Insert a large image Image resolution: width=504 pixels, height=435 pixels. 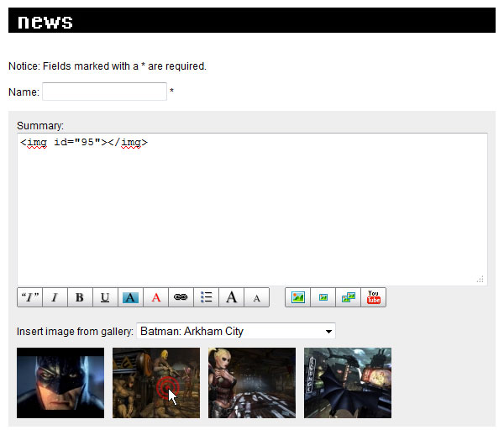click(x=297, y=297)
